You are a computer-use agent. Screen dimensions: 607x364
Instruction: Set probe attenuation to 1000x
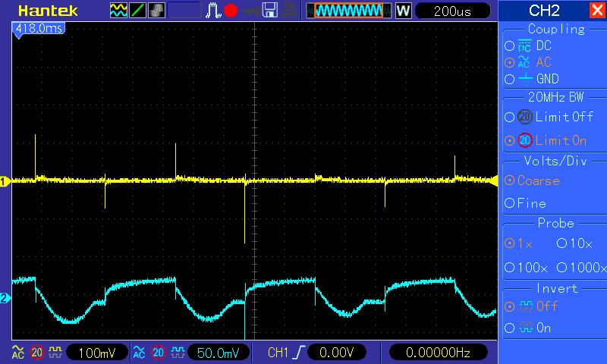pyautogui.click(x=582, y=267)
